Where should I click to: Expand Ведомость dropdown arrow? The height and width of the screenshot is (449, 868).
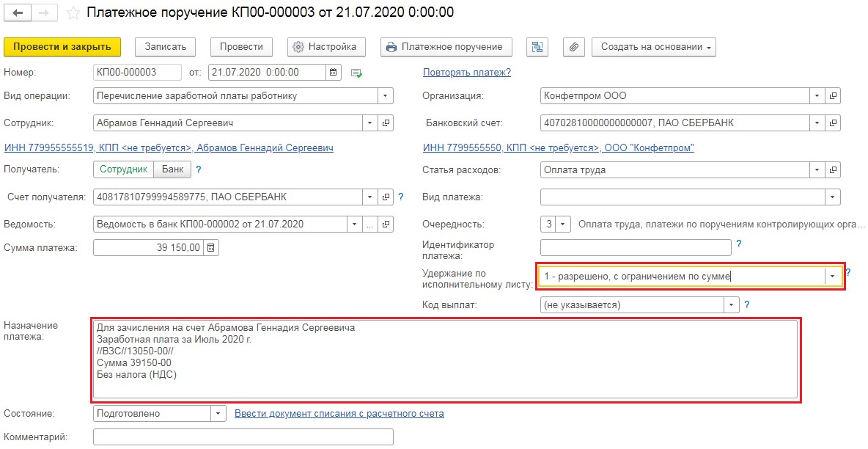click(x=355, y=224)
